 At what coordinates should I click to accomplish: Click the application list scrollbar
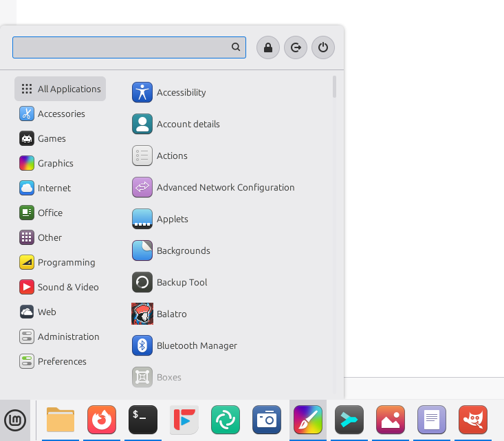tap(334, 87)
